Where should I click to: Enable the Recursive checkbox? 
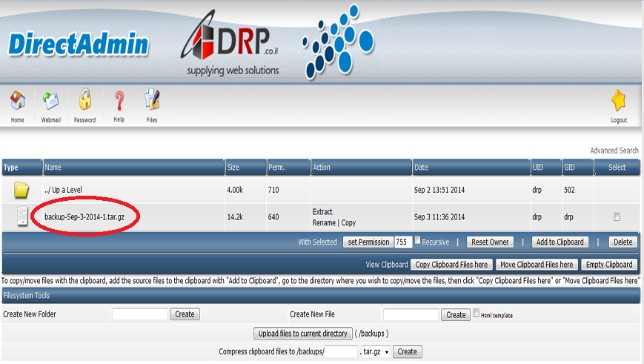(418, 241)
